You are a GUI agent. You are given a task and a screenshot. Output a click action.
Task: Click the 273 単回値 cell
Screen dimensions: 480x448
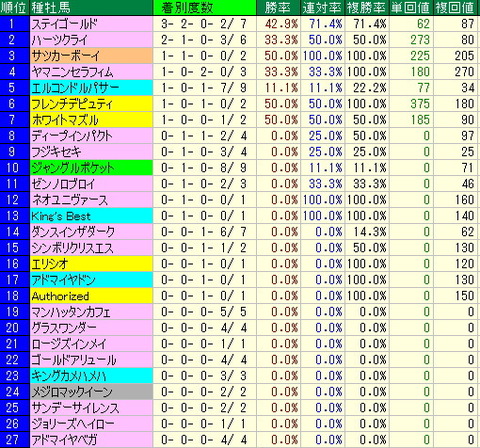[411, 40]
